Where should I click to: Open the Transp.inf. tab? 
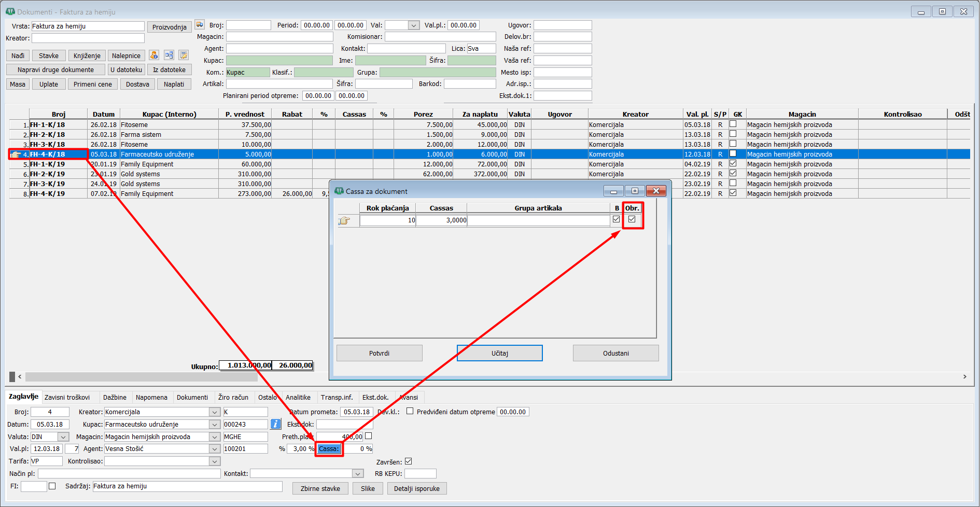click(x=337, y=398)
